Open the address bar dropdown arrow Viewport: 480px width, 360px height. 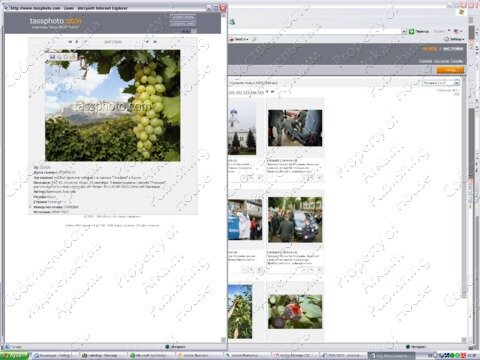click(x=404, y=31)
